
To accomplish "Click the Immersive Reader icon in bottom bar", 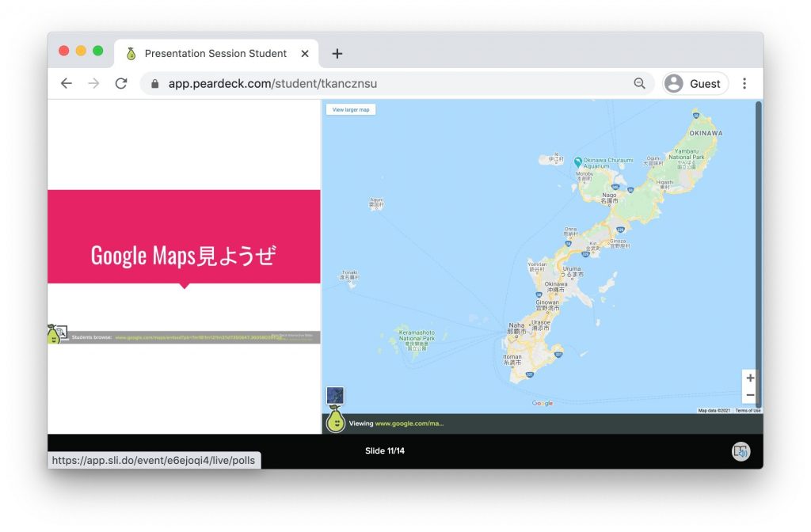I will coord(741,451).
